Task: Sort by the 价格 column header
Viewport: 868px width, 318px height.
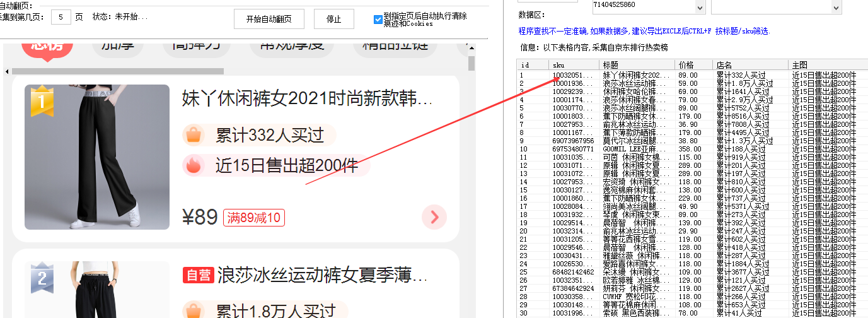Action: (693, 65)
